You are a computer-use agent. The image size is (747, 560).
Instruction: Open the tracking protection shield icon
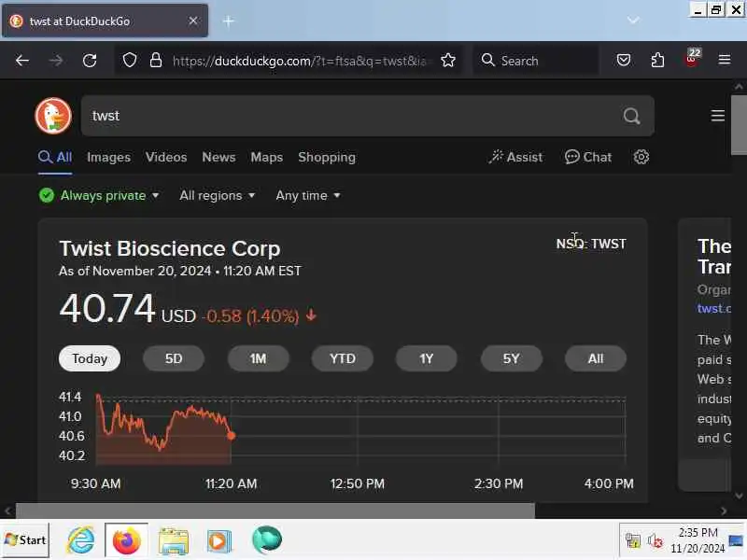(130, 61)
